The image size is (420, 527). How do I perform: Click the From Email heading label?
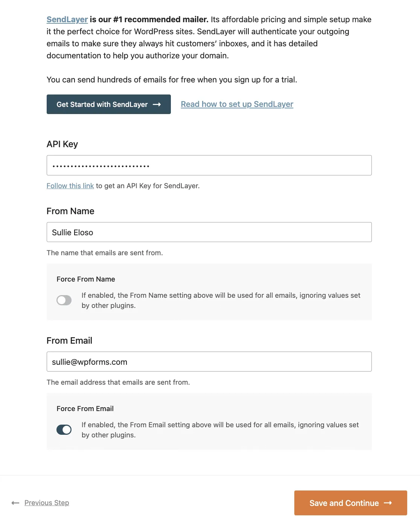point(69,341)
